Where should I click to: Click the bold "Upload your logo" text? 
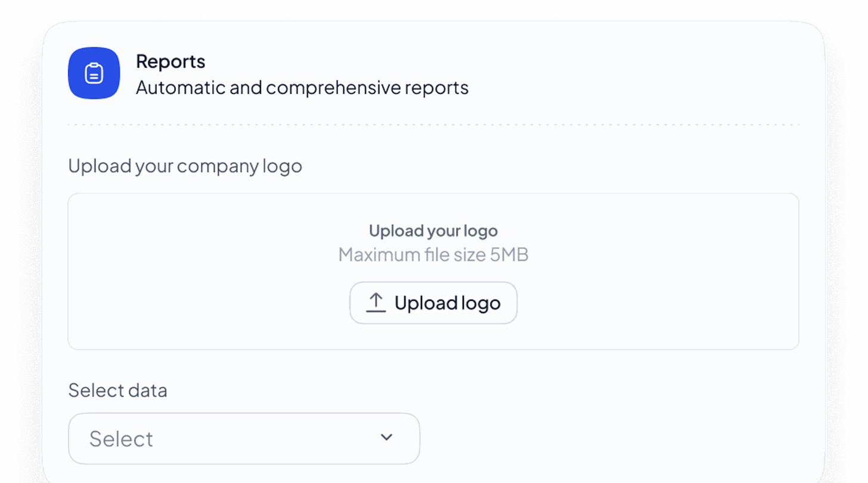(x=433, y=230)
